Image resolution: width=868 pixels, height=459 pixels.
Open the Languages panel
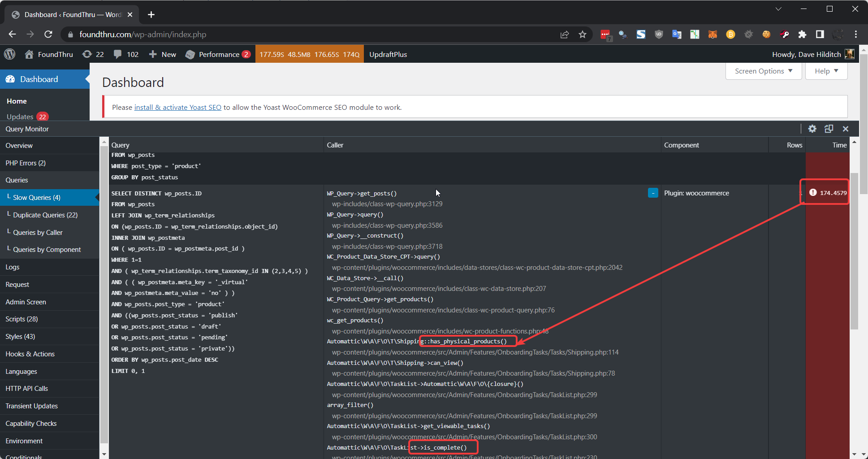click(x=49, y=371)
